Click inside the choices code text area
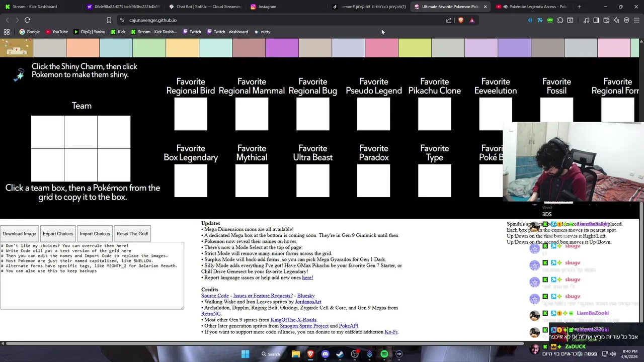Viewport: 644px width, 362px height. pyautogui.click(x=92, y=276)
